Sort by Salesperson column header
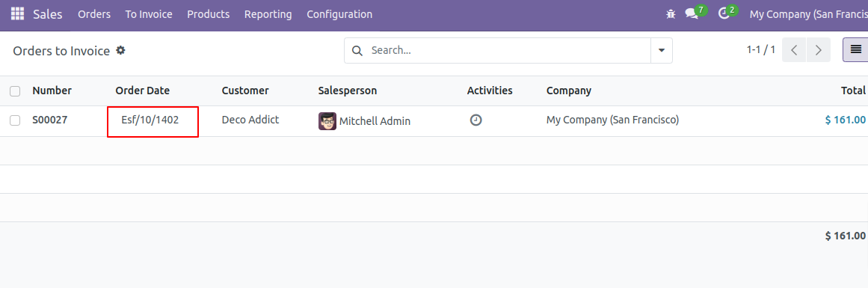This screenshot has height=288, width=868. pyautogui.click(x=347, y=91)
